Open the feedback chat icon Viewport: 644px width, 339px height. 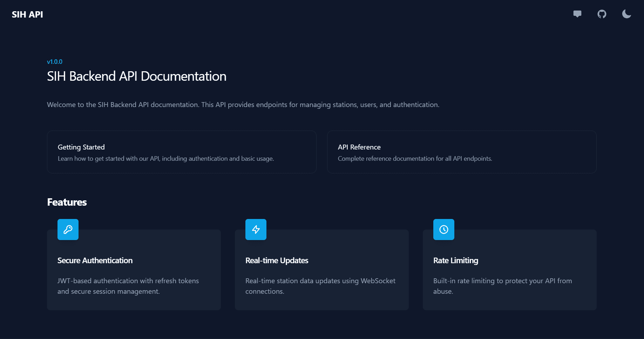click(x=577, y=14)
